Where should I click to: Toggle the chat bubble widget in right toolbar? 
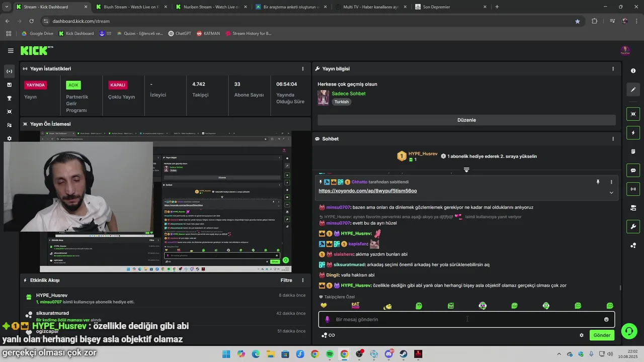633,170
